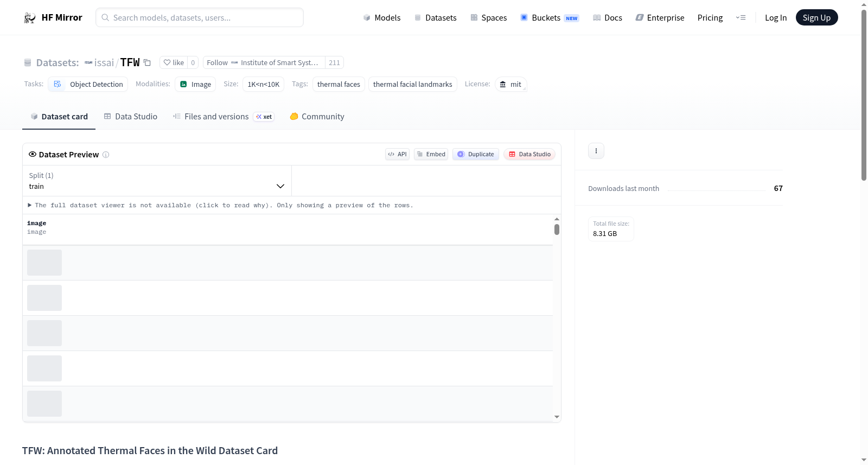Open Docs in the top navigation
The height and width of the screenshot is (465, 868).
[607, 17]
